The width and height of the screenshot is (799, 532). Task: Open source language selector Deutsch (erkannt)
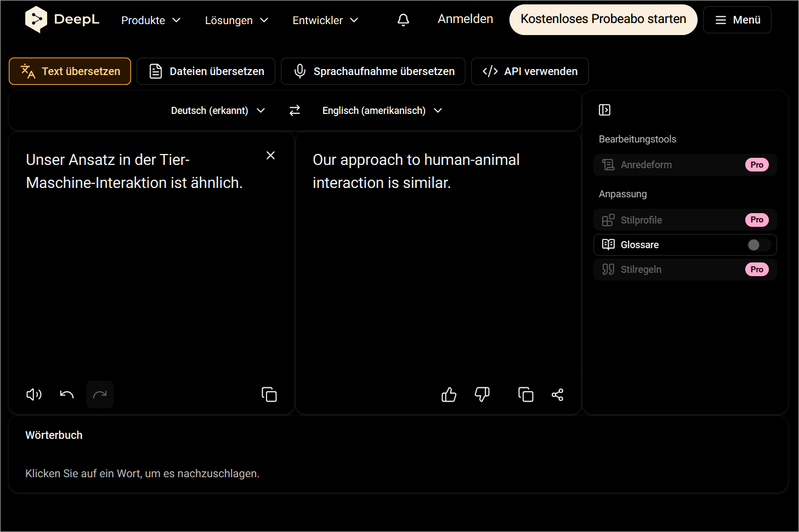[218, 111]
